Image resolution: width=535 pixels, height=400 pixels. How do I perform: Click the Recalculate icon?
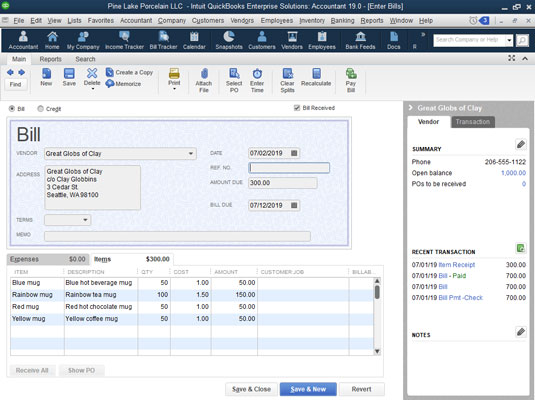pyautogui.click(x=316, y=74)
